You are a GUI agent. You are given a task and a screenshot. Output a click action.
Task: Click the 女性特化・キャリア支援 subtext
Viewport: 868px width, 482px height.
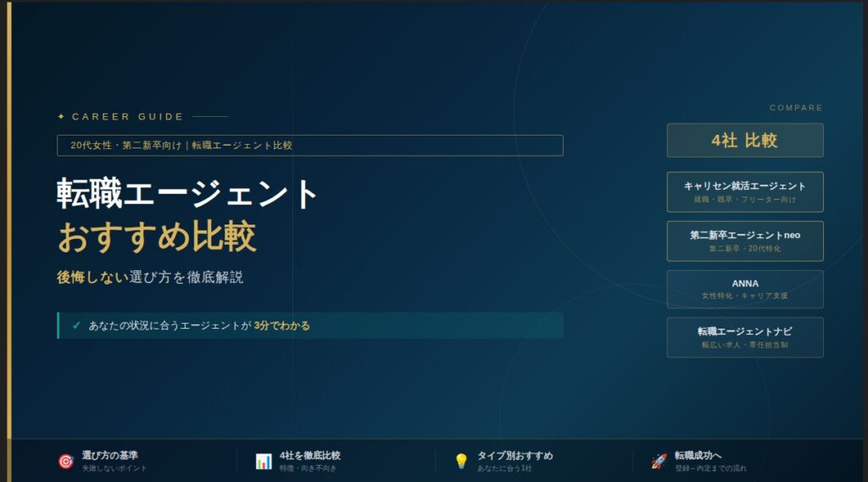[x=745, y=296]
